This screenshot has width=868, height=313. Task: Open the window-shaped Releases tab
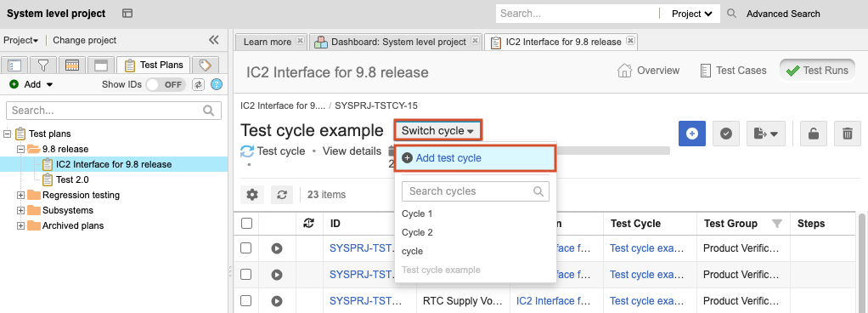coord(100,65)
